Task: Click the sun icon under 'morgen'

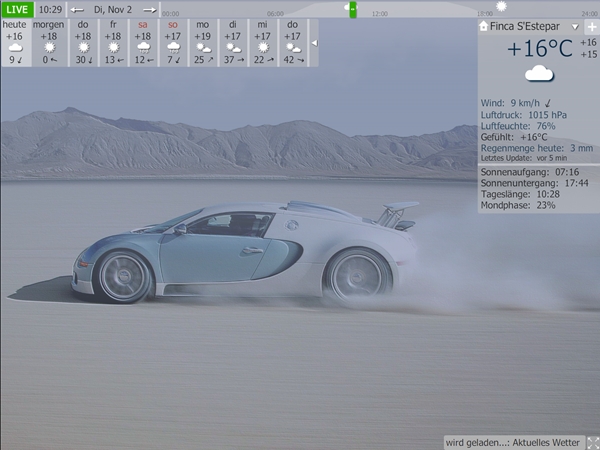Action: coord(49,47)
